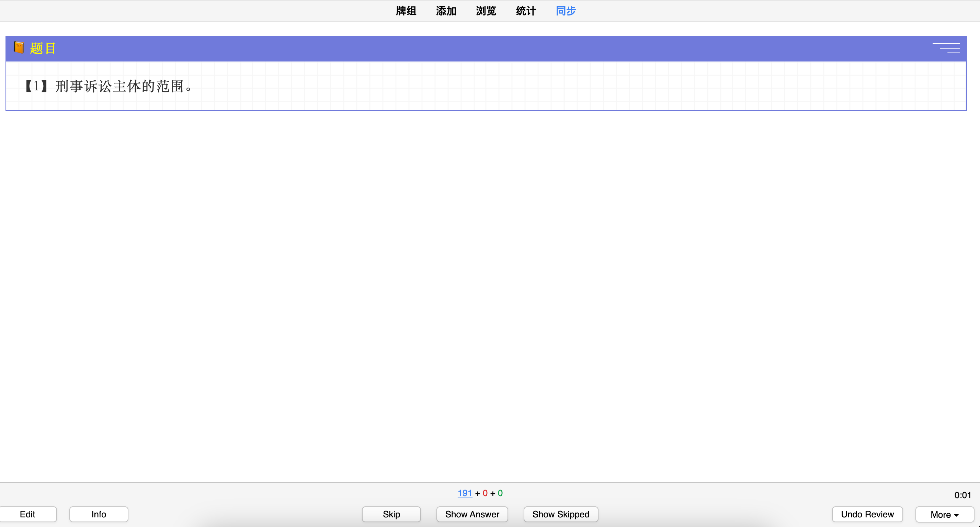The height and width of the screenshot is (527, 980).
Task: Click Show Skipped button
Action: pyautogui.click(x=561, y=514)
